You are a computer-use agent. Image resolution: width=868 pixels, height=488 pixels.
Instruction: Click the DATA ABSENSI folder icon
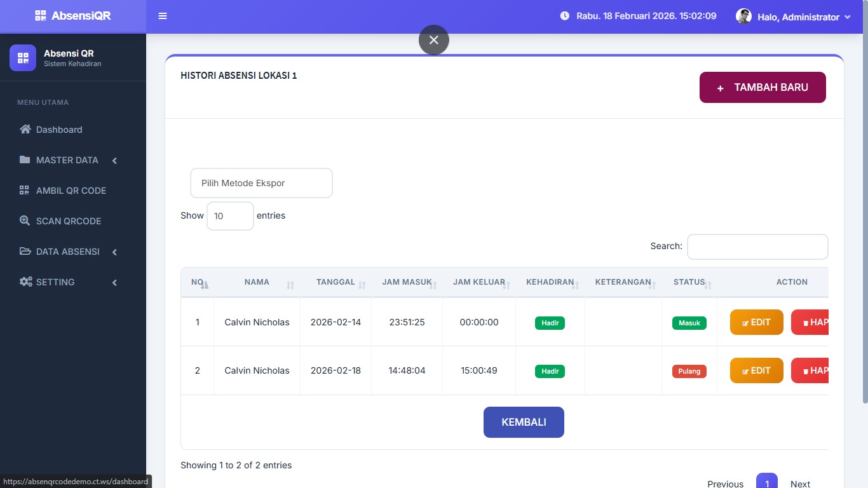click(24, 252)
